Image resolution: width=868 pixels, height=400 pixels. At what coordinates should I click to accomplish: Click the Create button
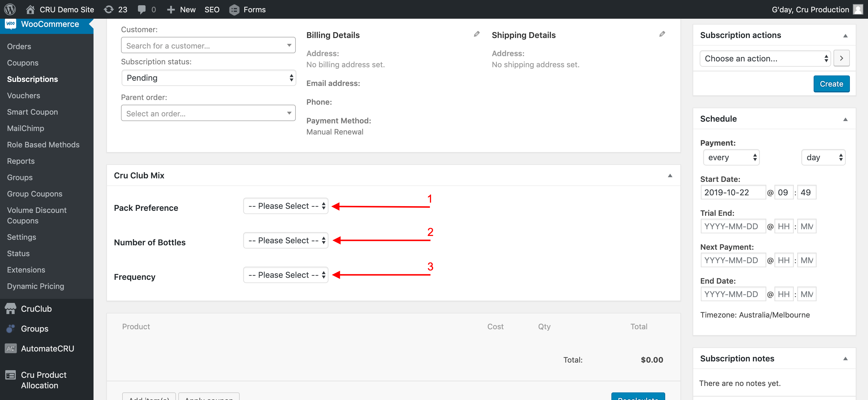click(x=831, y=84)
